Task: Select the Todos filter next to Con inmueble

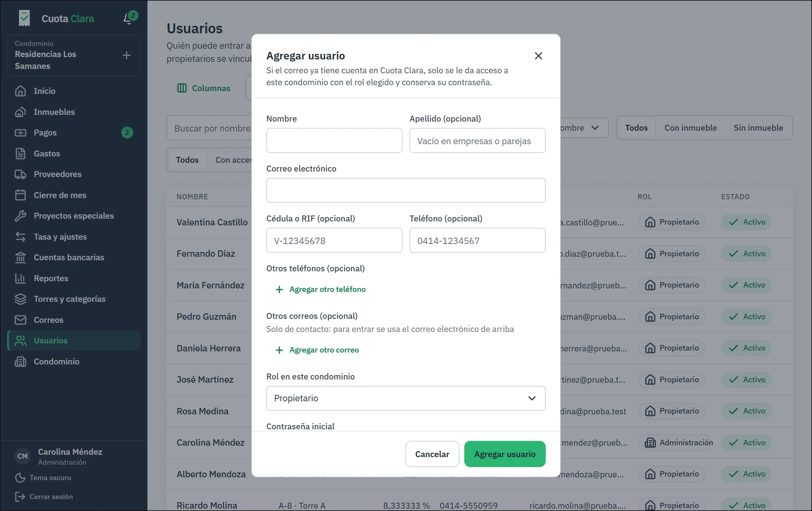Action: coord(636,128)
